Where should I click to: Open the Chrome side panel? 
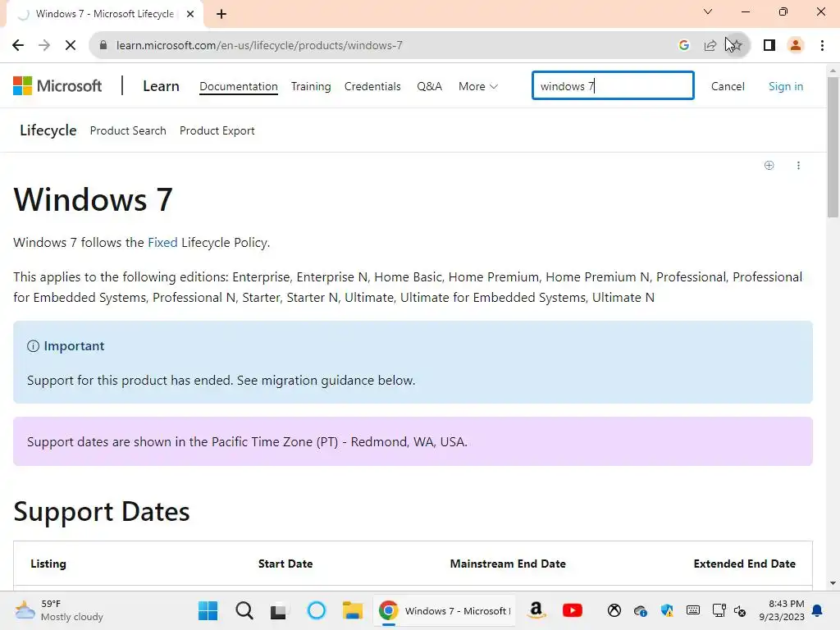769,45
